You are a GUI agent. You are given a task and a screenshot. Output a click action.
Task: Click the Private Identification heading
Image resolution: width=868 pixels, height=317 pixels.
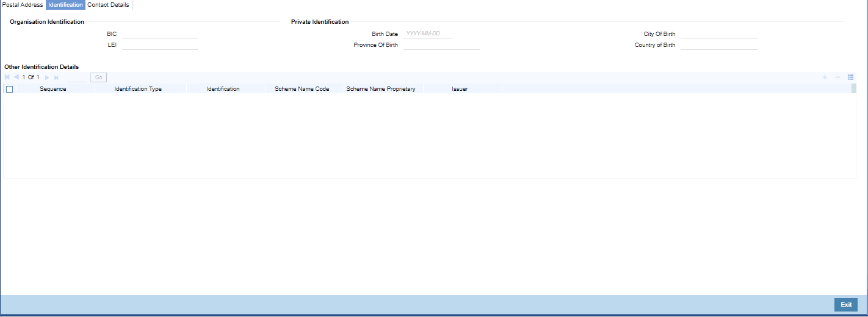coord(320,22)
